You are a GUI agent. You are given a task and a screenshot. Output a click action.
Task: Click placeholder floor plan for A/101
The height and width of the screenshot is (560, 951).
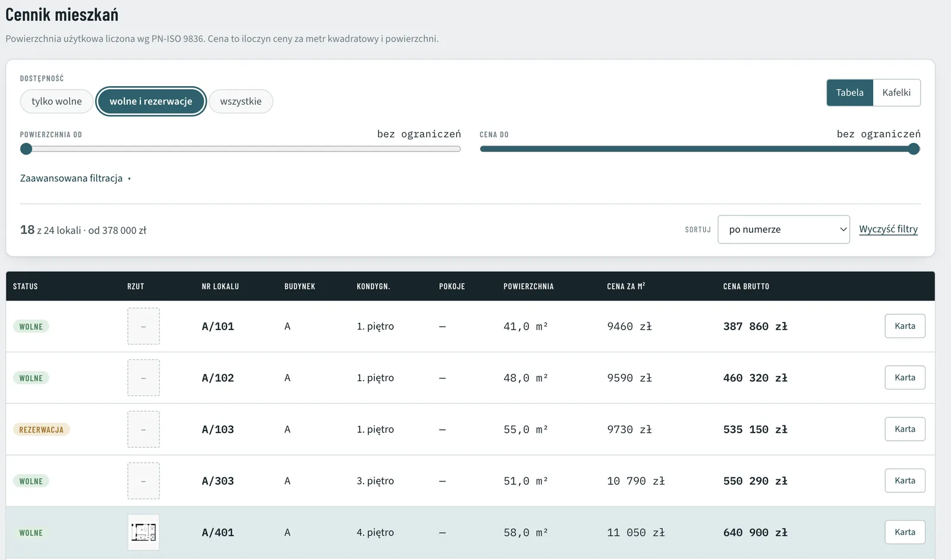click(x=143, y=326)
